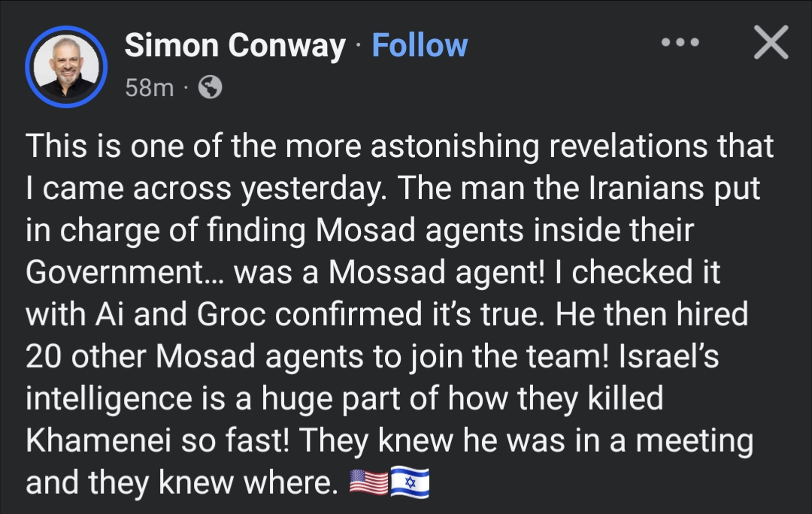Click the word "Groc" in the post
The height and width of the screenshot is (514, 812).
[x=232, y=314]
